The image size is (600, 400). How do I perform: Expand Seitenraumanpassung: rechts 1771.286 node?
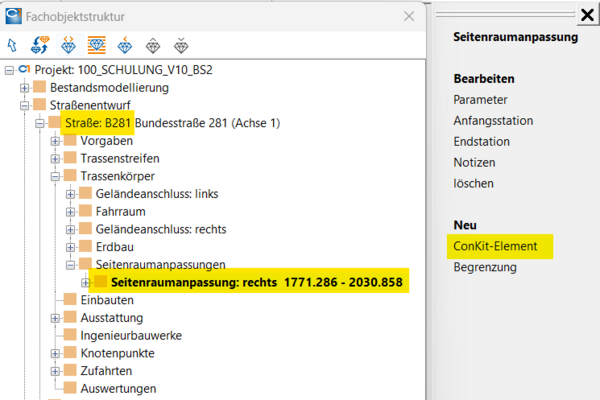click(85, 282)
